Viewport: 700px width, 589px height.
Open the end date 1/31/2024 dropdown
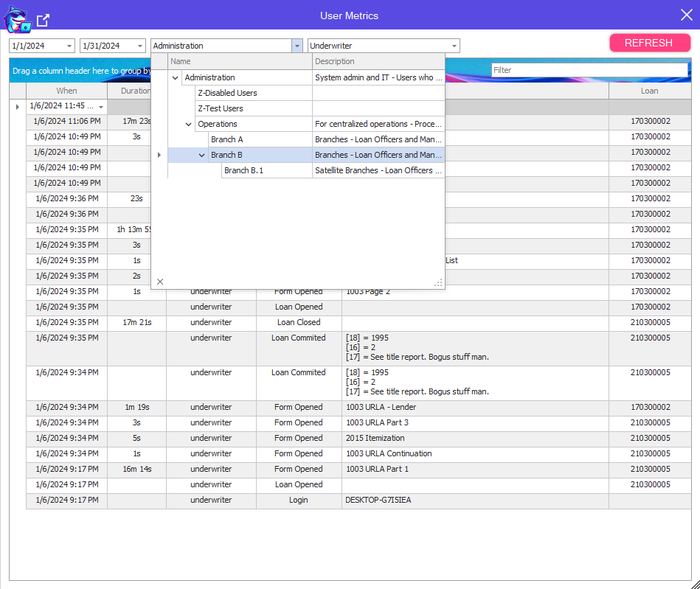pyautogui.click(x=140, y=46)
